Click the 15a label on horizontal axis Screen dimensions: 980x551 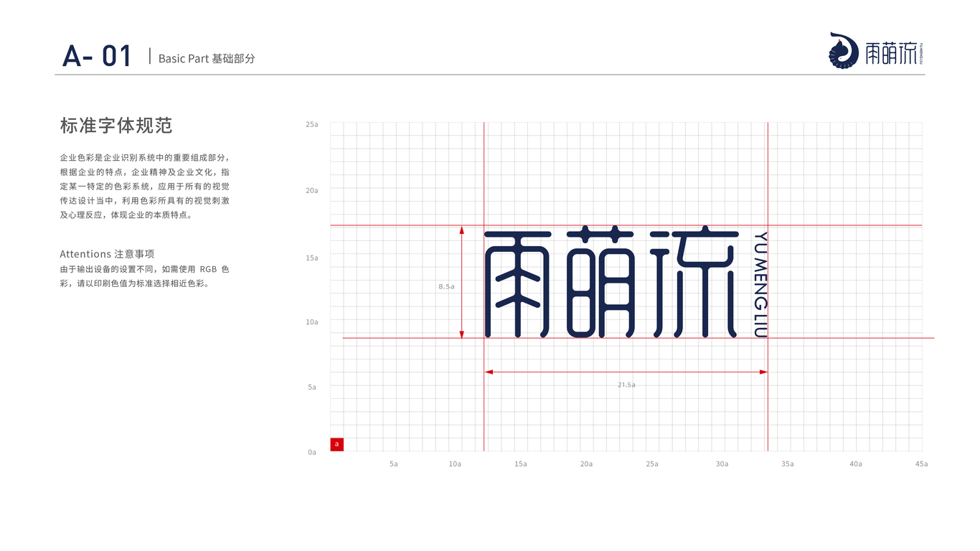tap(521, 463)
